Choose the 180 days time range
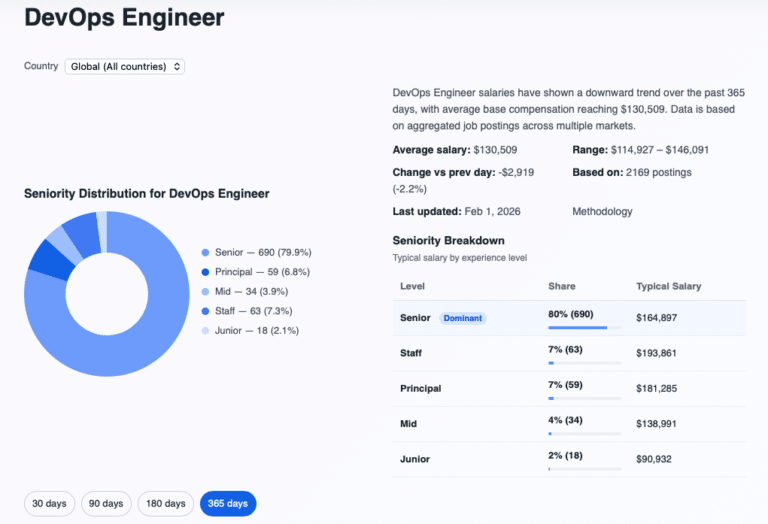 click(x=165, y=503)
